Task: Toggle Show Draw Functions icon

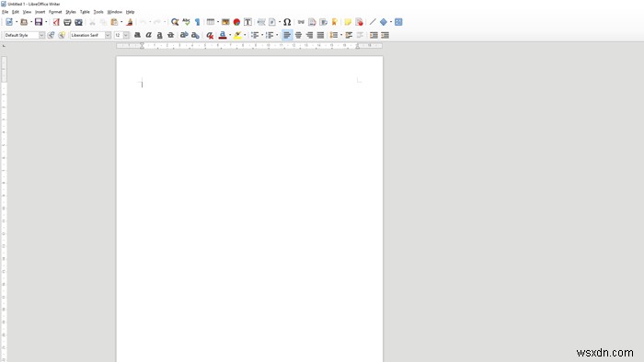Action: 398,22
